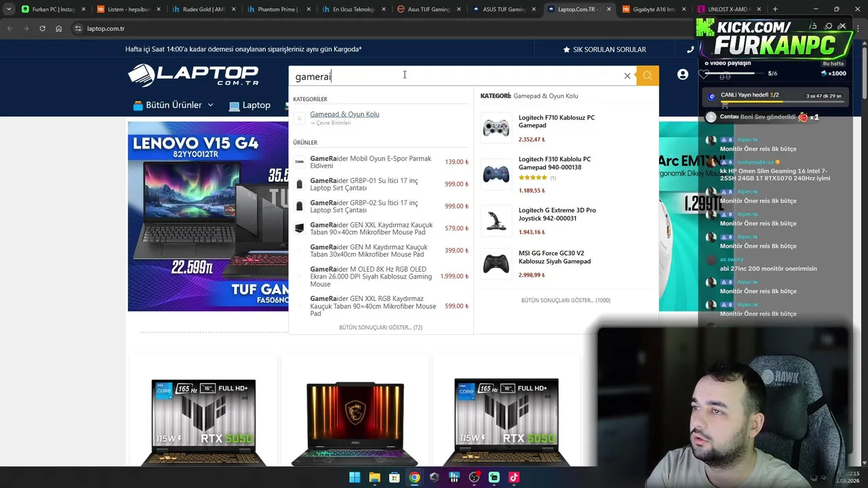Click F310 star rating
Image resolution: width=868 pixels, height=488 pixels.
click(533, 178)
